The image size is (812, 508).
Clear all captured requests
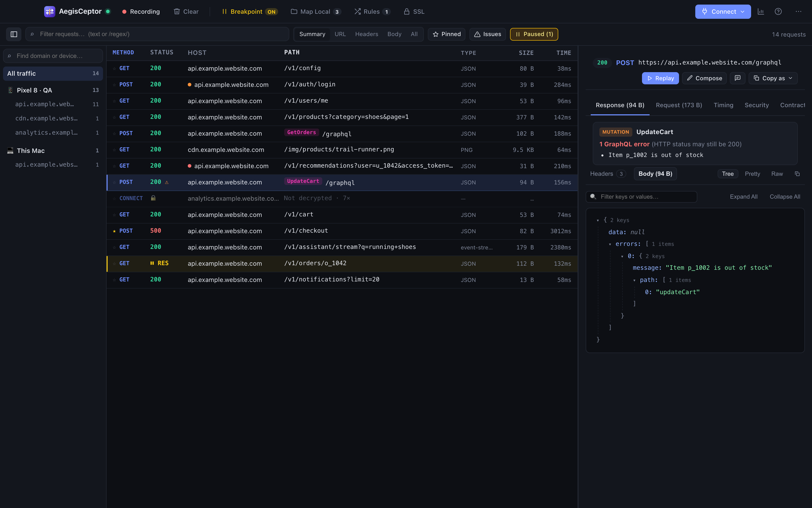pos(186,11)
